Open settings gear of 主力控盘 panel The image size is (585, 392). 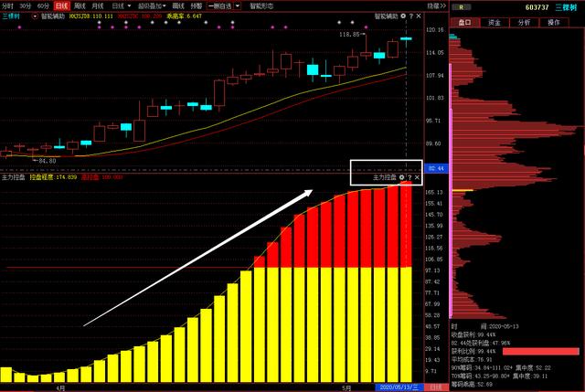coord(402,177)
